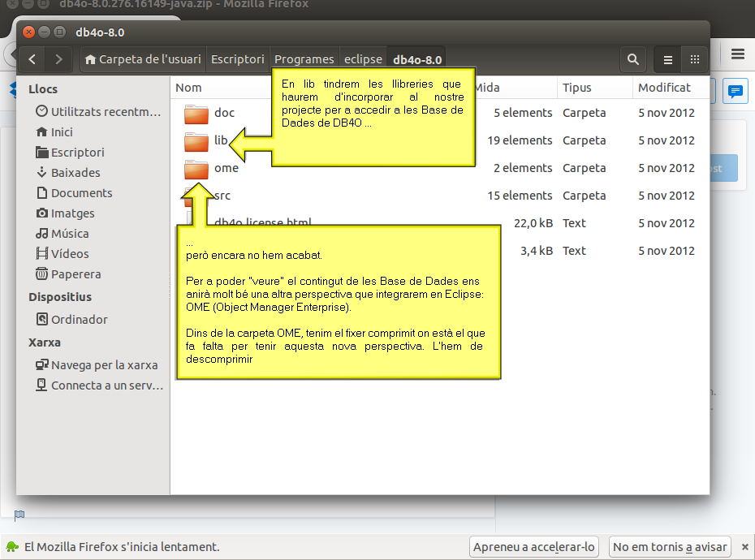
Task: Select Ordinador under Dispositius
Action: (x=71, y=319)
